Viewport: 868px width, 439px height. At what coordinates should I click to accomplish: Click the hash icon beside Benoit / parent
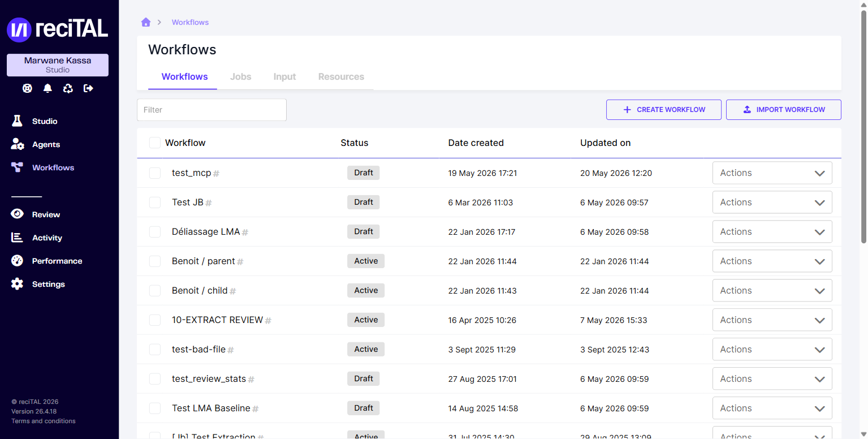pos(240,262)
